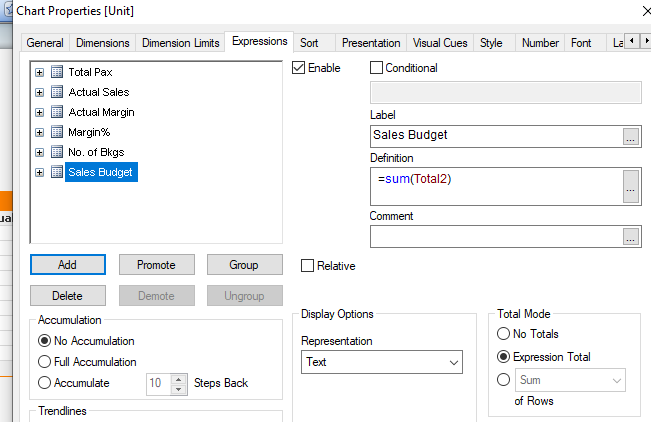
Task: Decrease steps back with the down arrow
Action: click(179, 389)
